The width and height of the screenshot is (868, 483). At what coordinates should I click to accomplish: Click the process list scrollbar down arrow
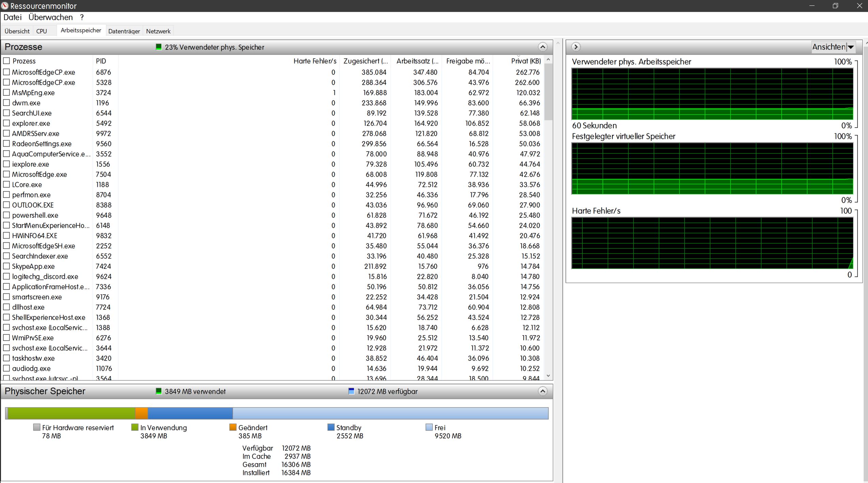(x=548, y=376)
